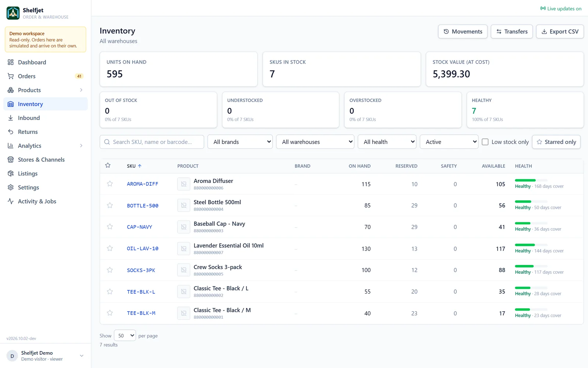Open the Shelfjet Demo account menu chevron
Image resolution: width=588 pixels, height=368 pixels.
[82, 356]
